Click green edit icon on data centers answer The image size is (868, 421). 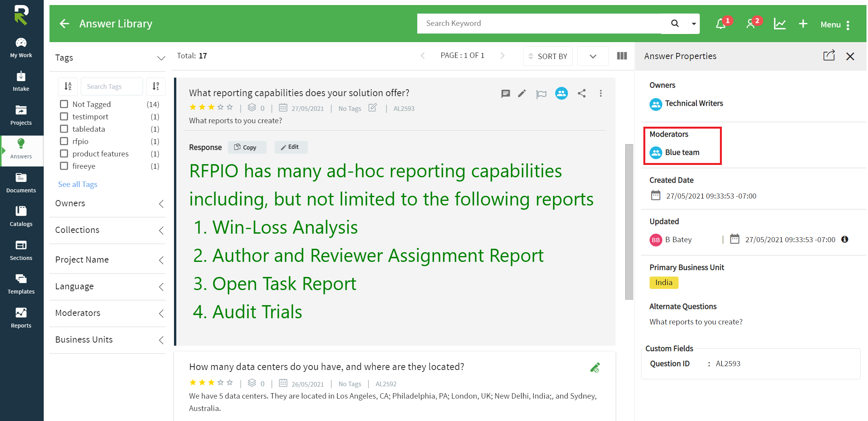595,367
